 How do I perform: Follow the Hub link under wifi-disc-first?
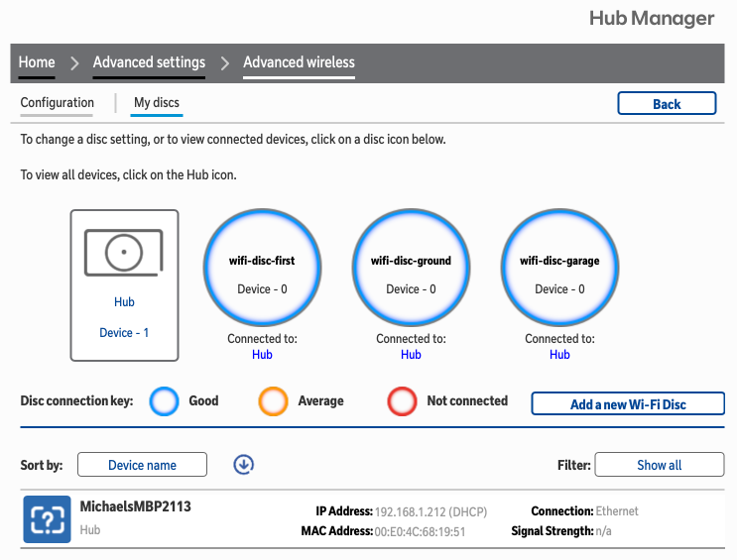pyautogui.click(x=262, y=354)
